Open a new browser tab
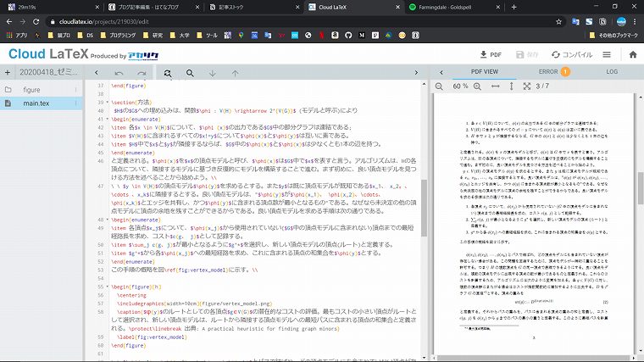The height and width of the screenshot is (362, 644). pos(514,7)
